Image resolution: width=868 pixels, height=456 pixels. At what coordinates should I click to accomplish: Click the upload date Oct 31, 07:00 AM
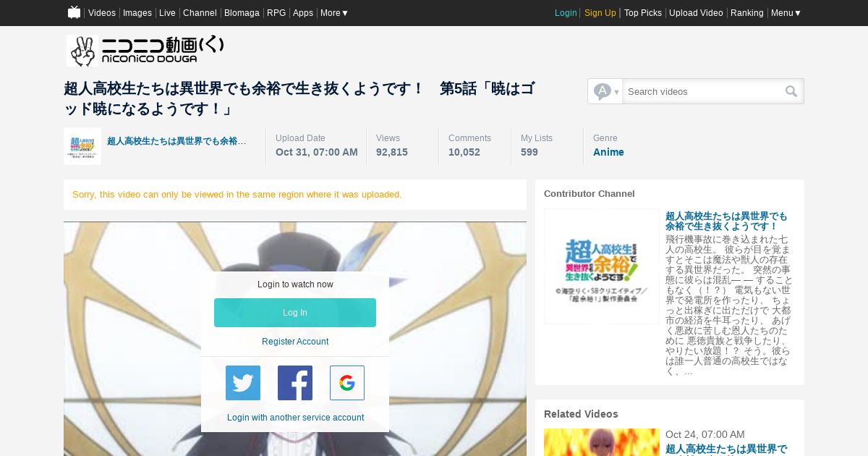tap(317, 152)
